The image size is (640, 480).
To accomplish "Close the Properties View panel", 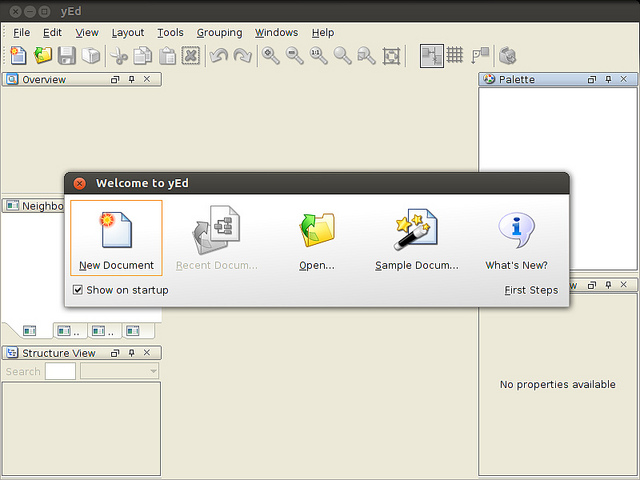I will click(623, 285).
